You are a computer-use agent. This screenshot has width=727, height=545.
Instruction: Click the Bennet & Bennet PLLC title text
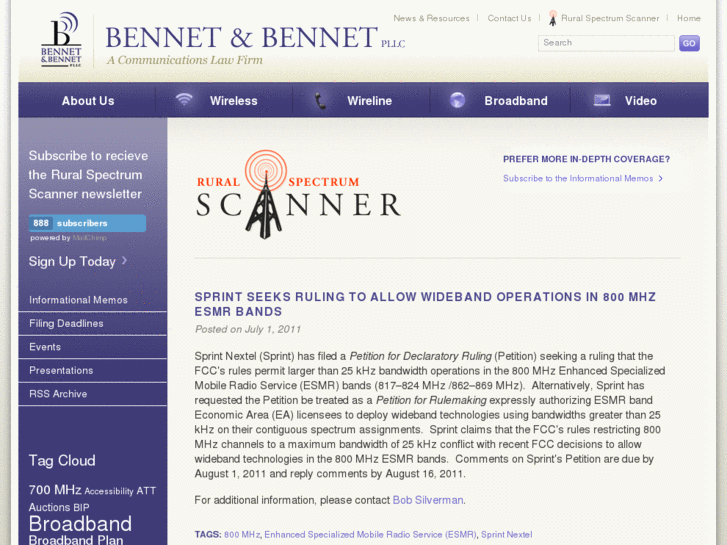point(255,38)
